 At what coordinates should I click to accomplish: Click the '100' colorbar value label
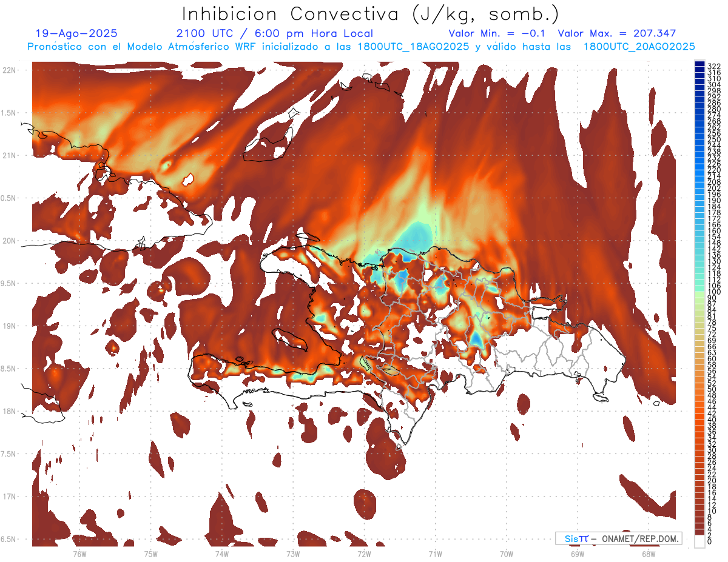(714, 293)
